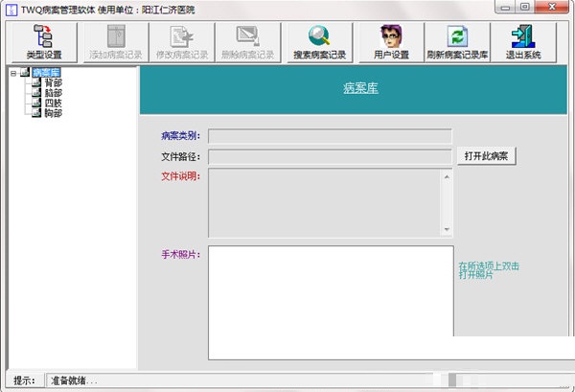Click the 文件说明 scrollbar up arrow
This screenshot has height=392, width=575.
(447, 176)
